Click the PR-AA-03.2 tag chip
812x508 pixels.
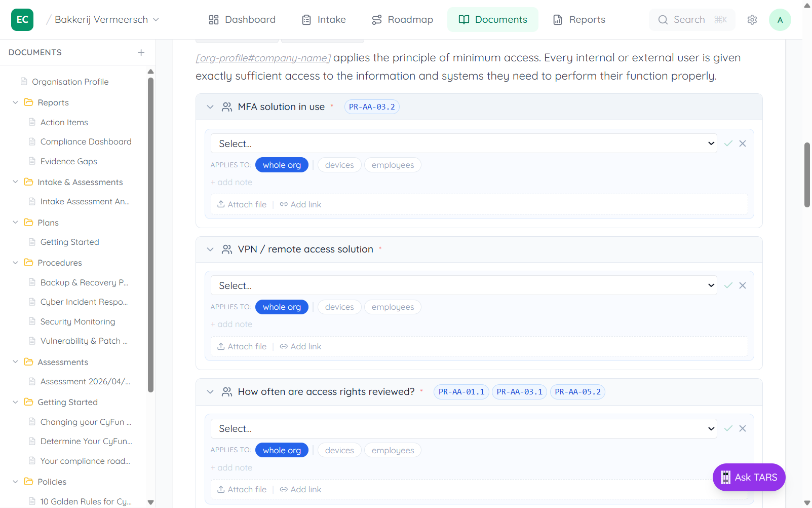point(372,106)
